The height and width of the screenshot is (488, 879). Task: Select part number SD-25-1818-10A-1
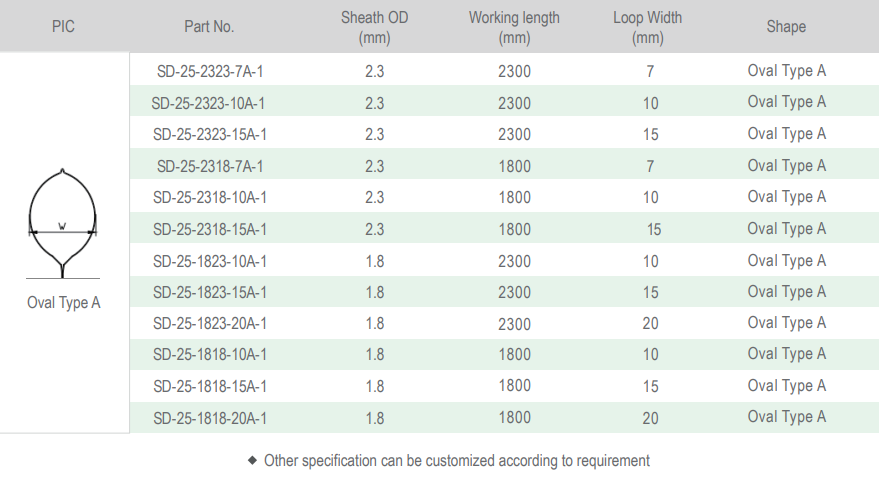[210, 354]
